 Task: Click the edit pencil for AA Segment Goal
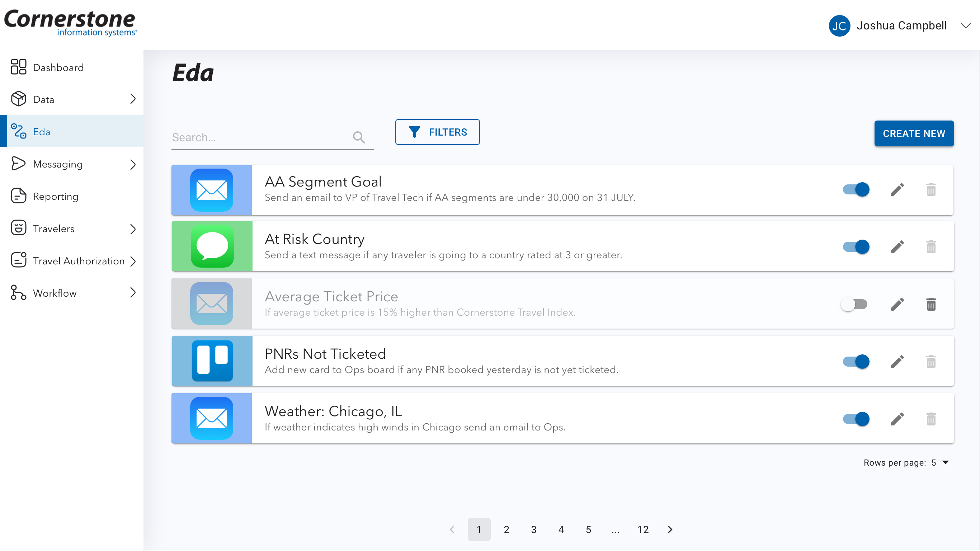coord(897,189)
